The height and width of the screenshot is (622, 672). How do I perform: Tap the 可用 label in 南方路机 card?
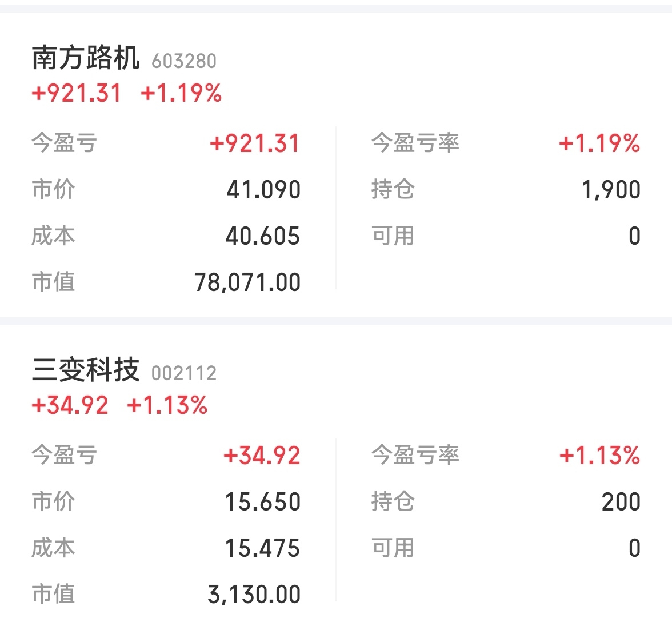click(x=393, y=236)
